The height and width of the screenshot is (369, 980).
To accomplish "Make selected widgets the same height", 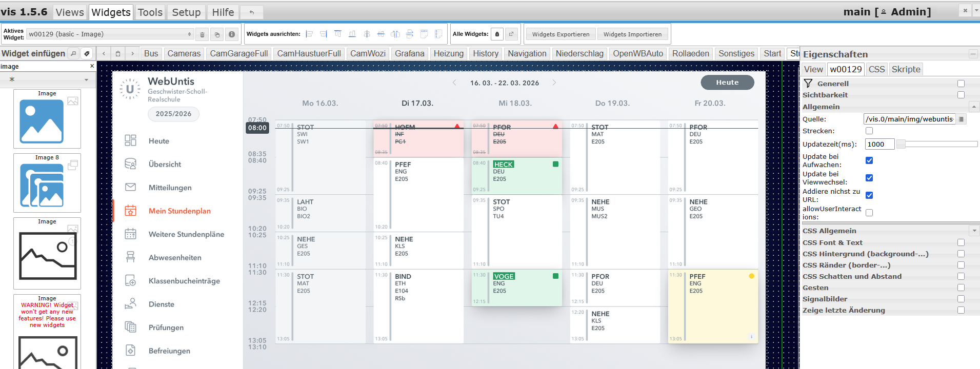I will pyautogui.click(x=438, y=34).
